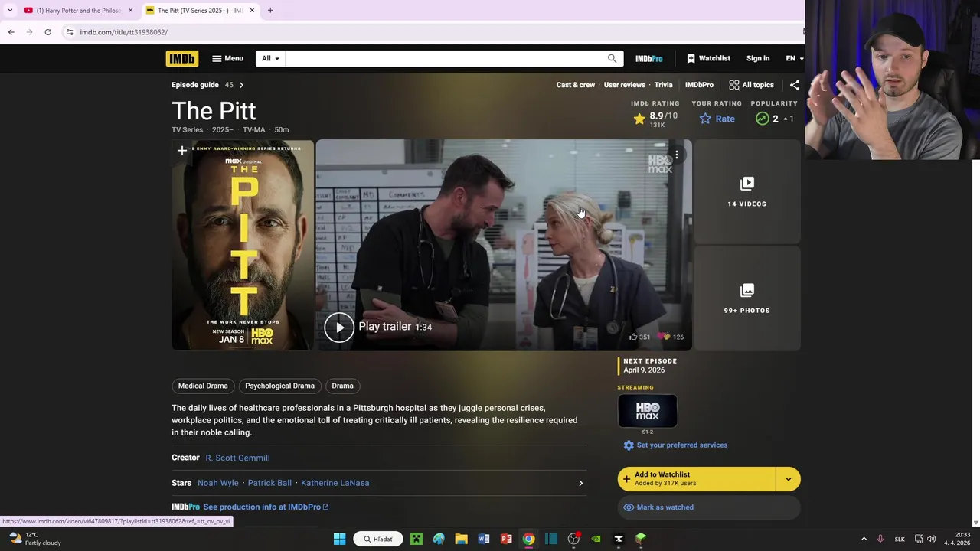Open NVIDIA app from taskbar

(x=596, y=539)
